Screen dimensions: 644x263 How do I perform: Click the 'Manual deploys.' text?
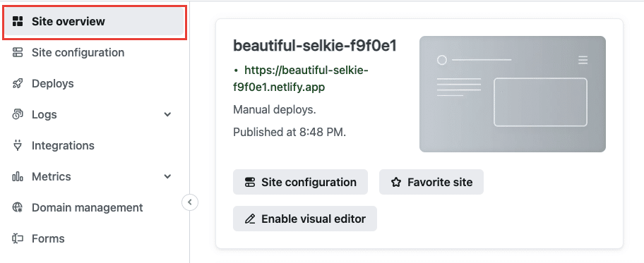(x=275, y=109)
